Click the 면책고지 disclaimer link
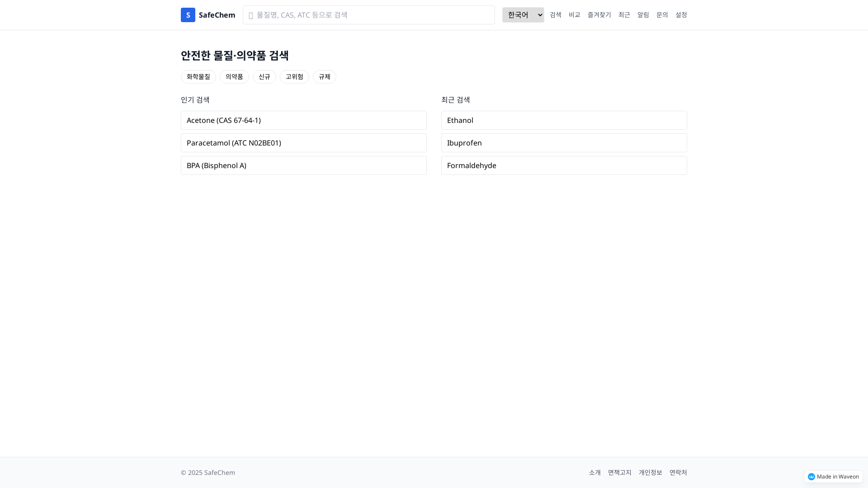Viewport: 868px width, 488px height. (x=619, y=472)
